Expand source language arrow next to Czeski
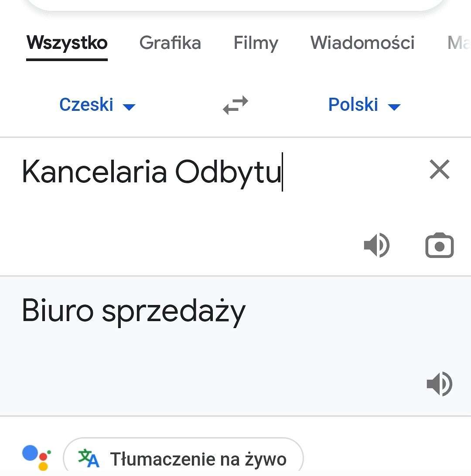 point(129,107)
